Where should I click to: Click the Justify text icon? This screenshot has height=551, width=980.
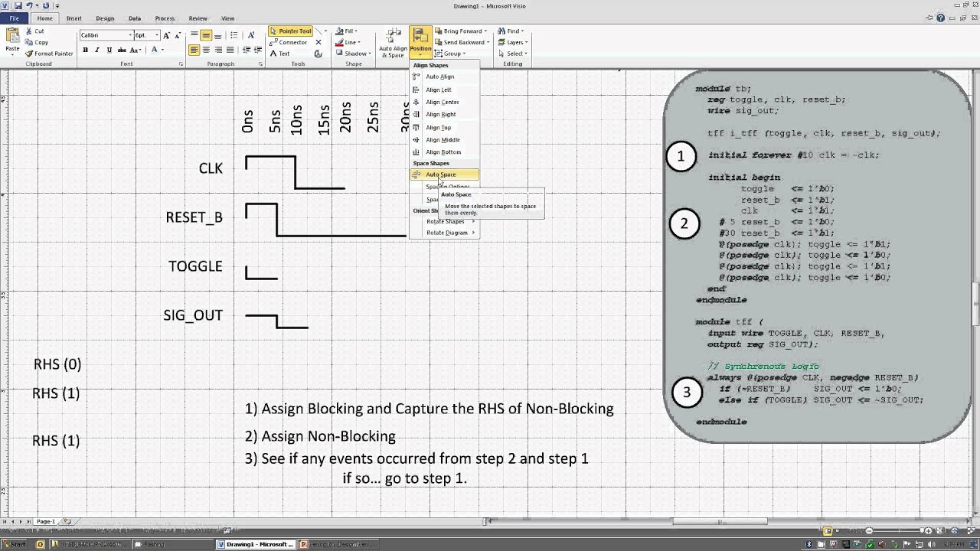point(230,50)
